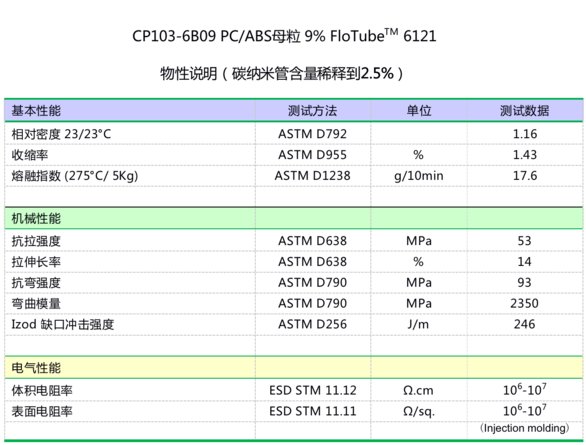
Task: Select the (Injection molding) note
Action: click(524, 428)
